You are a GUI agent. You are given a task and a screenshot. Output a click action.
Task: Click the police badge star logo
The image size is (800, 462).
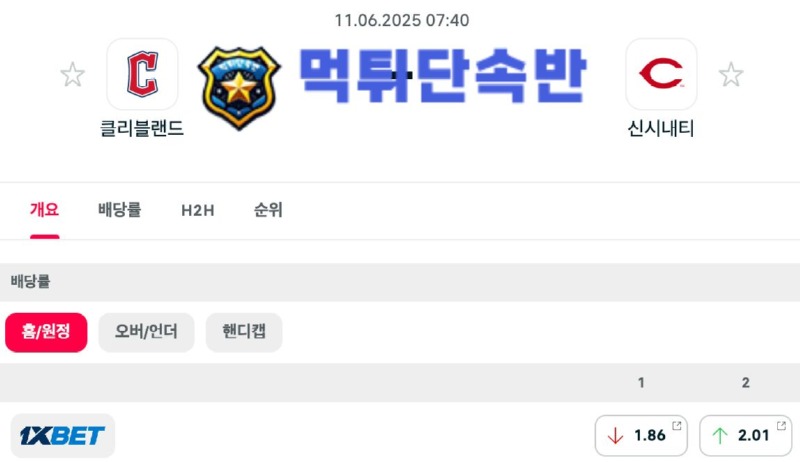pyautogui.click(x=239, y=88)
